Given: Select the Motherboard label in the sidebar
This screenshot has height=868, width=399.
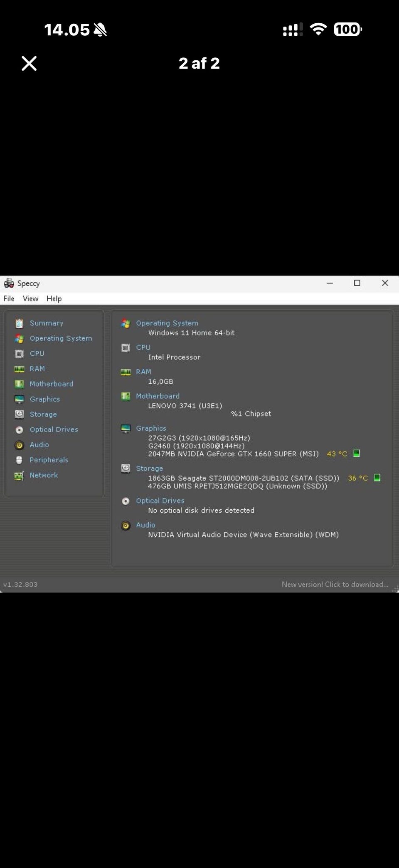Looking at the screenshot, I should pos(52,384).
